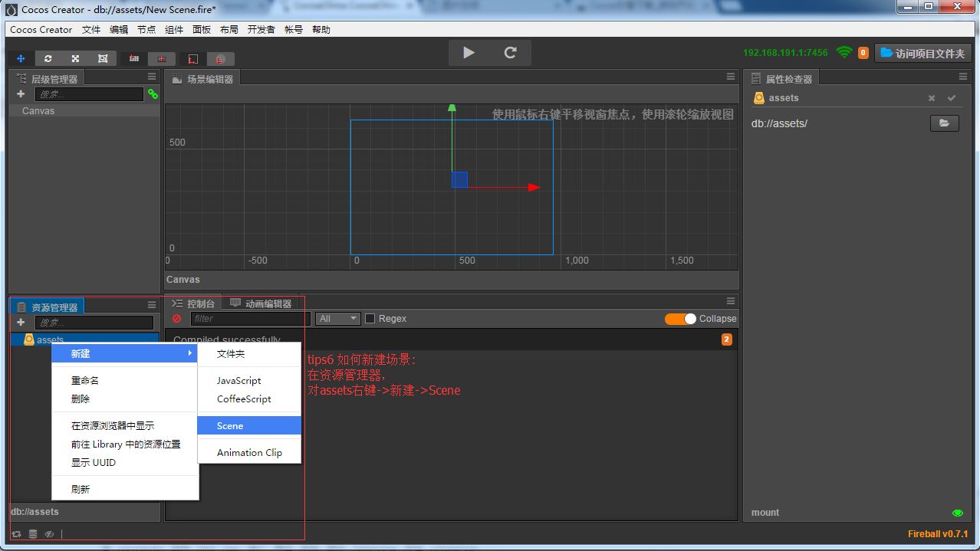
Task: Switch to the 属性检查器 tab
Action: tap(781, 79)
